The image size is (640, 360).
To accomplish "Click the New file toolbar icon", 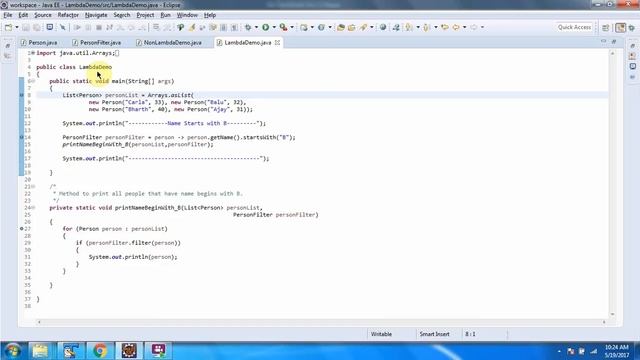I will [8, 27].
